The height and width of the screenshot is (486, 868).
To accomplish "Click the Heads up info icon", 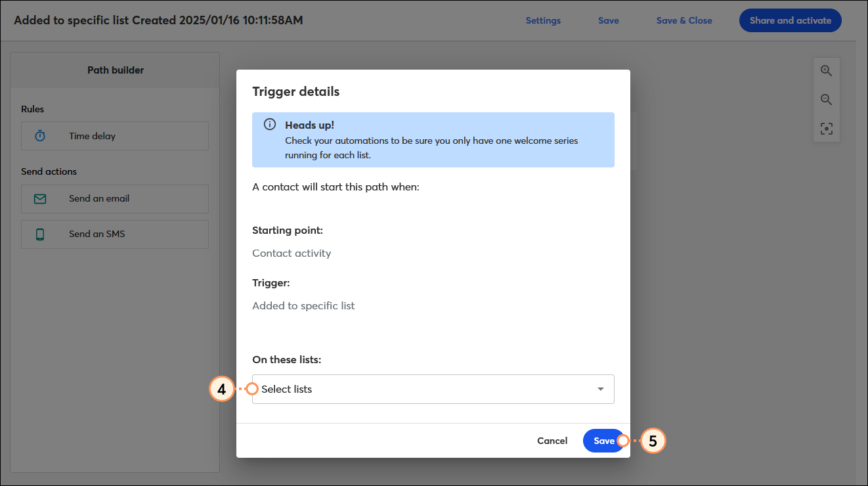I will [270, 125].
